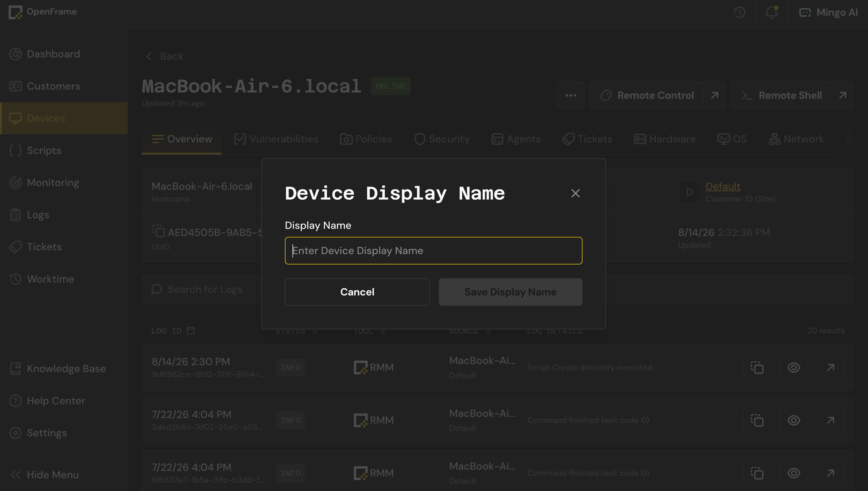Switch to the Vulnerabilities tab
The image size is (868, 491).
tap(276, 139)
